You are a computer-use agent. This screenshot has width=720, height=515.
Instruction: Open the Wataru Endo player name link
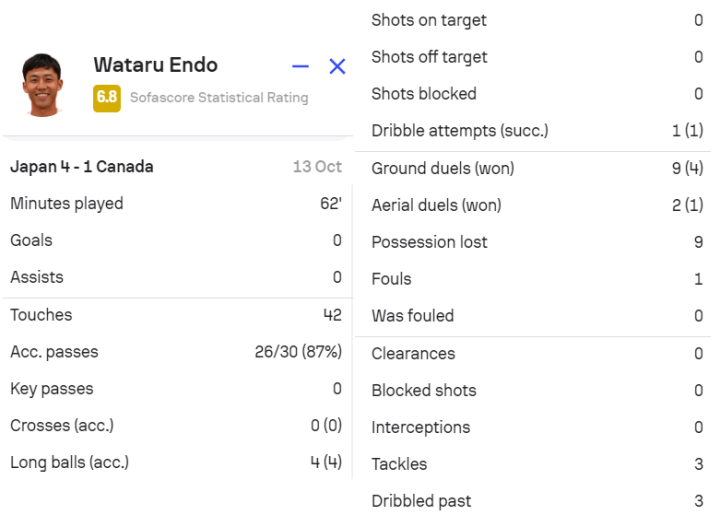(155, 65)
